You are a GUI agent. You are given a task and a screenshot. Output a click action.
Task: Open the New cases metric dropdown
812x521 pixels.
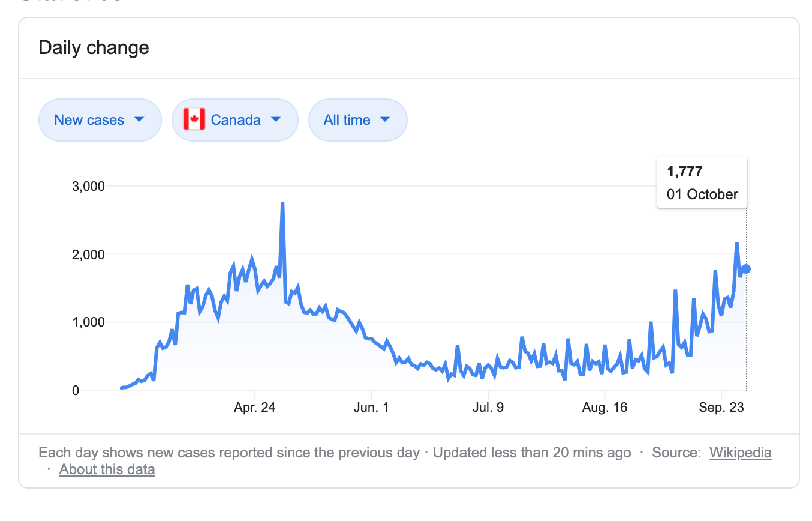click(x=100, y=120)
